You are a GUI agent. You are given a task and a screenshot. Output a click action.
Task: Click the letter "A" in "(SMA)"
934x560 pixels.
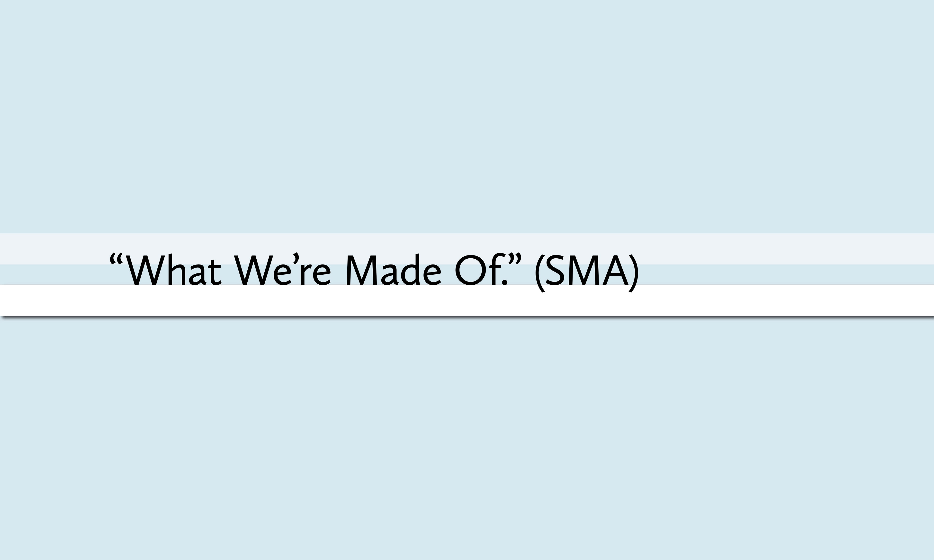click(615, 270)
